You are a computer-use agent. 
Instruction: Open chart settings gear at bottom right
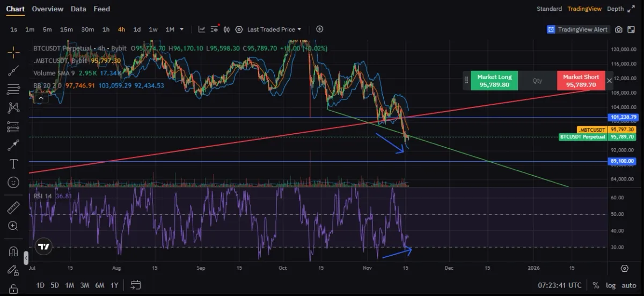tap(624, 268)
